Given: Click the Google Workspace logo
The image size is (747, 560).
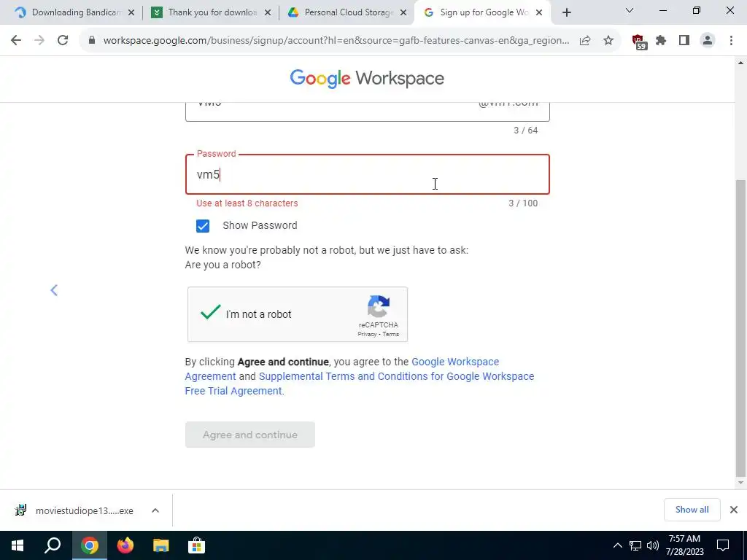Looking at the screenshot, I should [x=367, y=78].
